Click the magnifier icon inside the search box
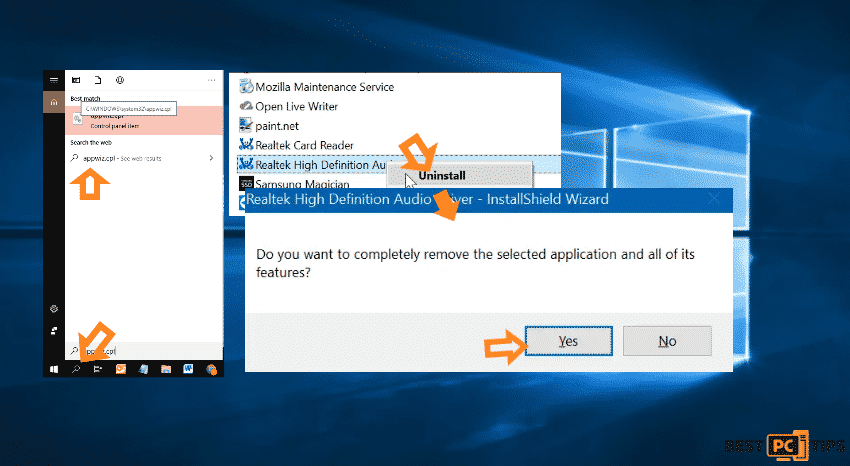This screenshot has width=850, height=466. [74, 351]
